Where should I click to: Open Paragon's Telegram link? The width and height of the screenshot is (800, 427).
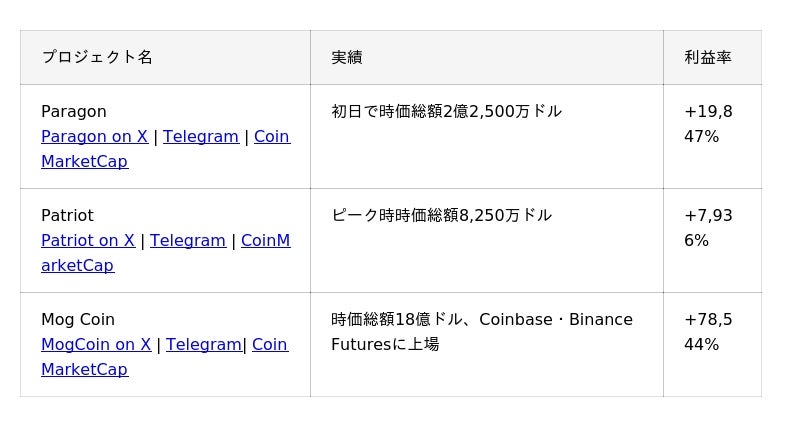[x=201, y=137]
